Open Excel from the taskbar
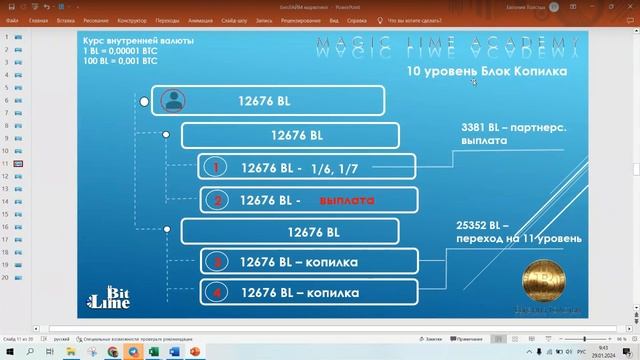The image size is (640, 360). coord(154,351)
